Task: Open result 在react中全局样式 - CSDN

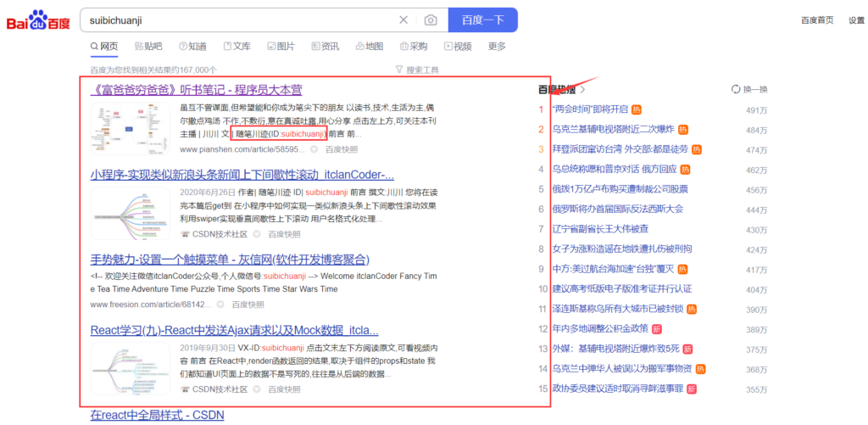Action: [x=157, y=415]
